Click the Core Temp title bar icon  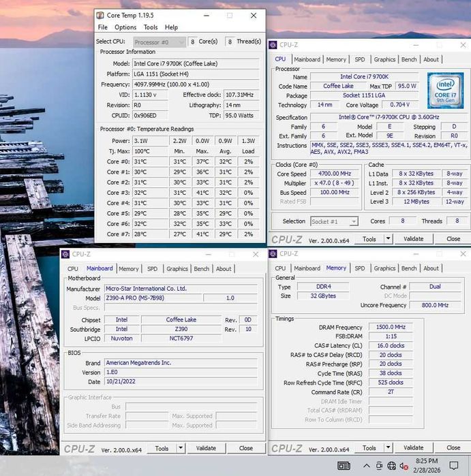tap(100, 15)
